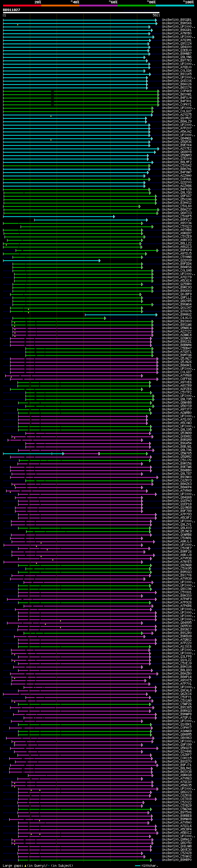The width and height of the screenshot is (197, 868).
Task: Select the UniRef100_B4FUJ4 label
Action: click(177, 98)
